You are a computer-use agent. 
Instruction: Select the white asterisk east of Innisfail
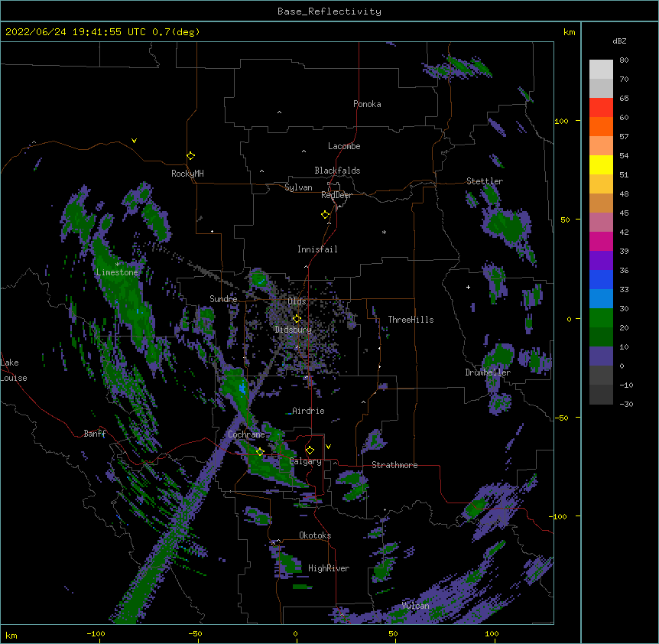tap(384, 232)
